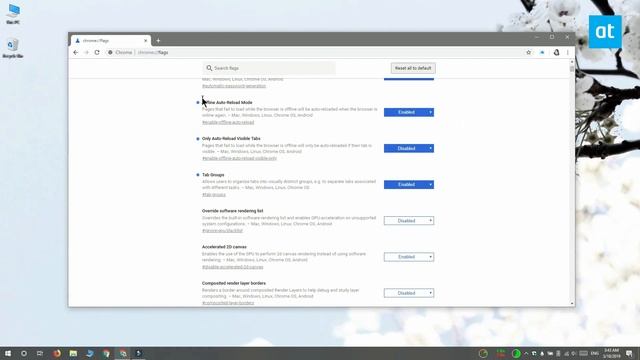Open the blue app icon after File Explorer

point(90,353)
